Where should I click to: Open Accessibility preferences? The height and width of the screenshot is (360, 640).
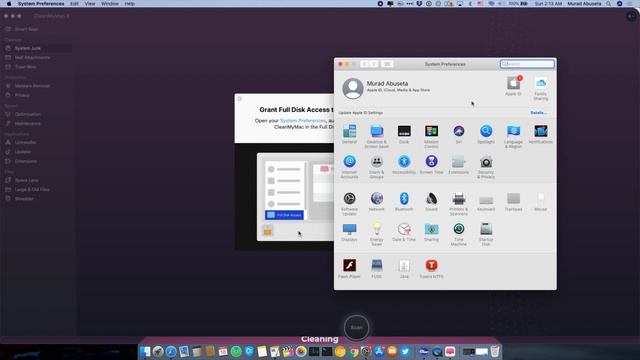click(x=404, y=164)
